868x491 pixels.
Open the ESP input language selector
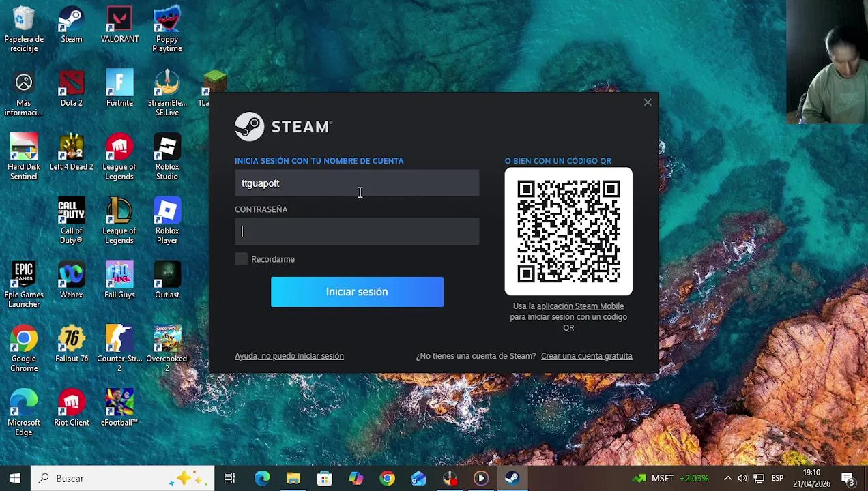(777, 479)
